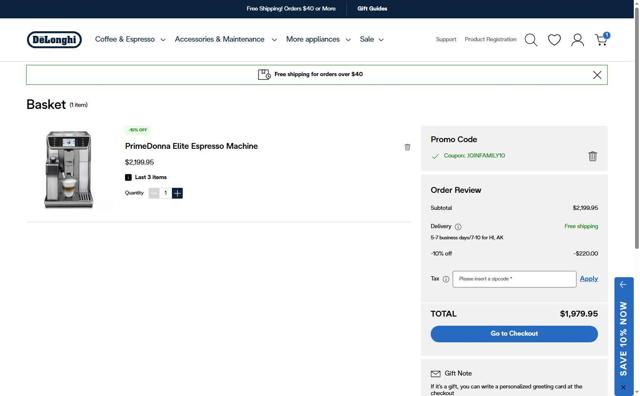The image size is (640, 396).
Task: Click the Gift Note heading
Action: click(x=458, y=374)
